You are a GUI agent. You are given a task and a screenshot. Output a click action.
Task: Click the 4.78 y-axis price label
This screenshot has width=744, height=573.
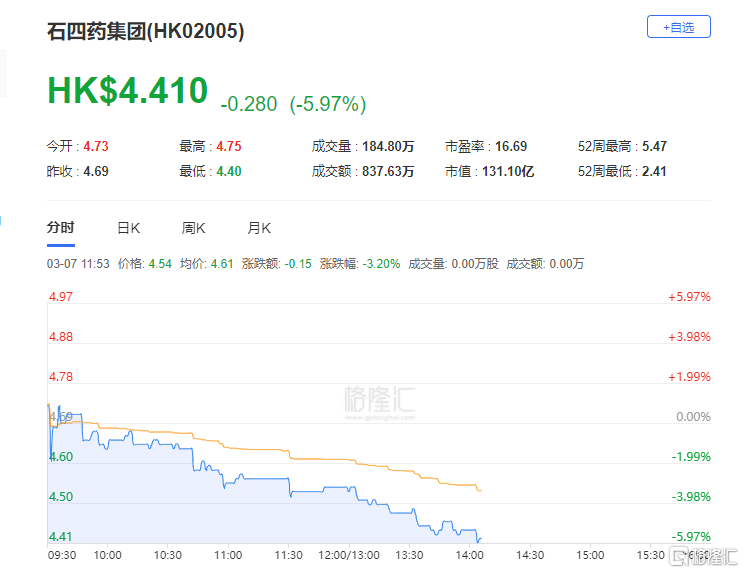(x=61, y=377)
